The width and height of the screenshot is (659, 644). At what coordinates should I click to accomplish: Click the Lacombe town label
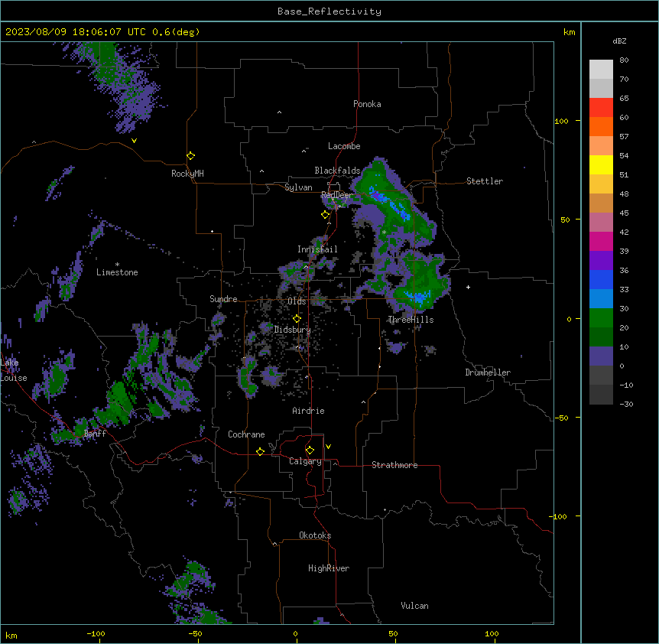344,146
